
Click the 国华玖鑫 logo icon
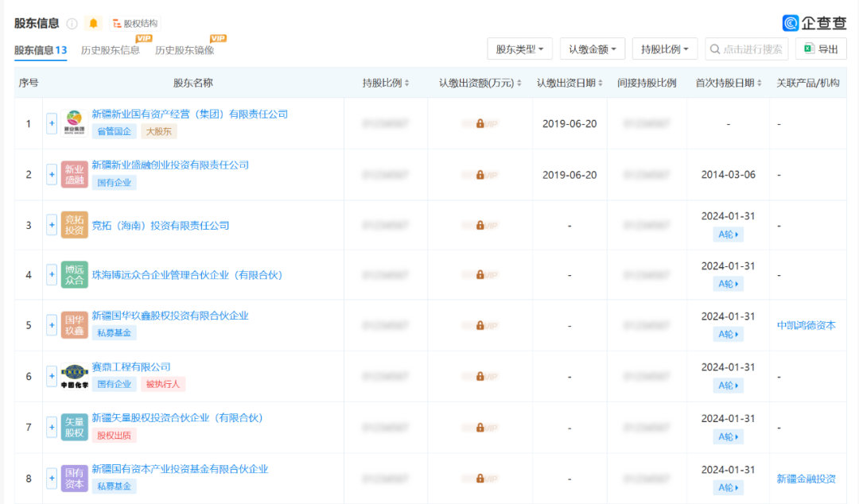coord(75,325)
